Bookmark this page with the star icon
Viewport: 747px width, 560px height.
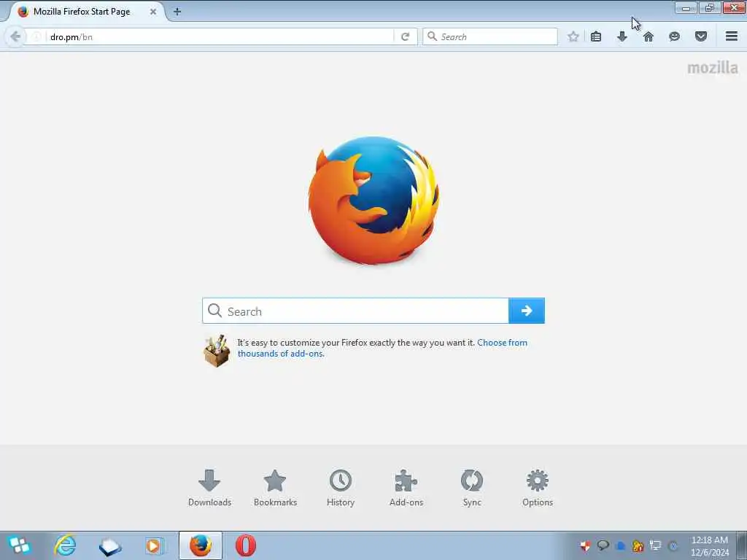click(x=573, y=36)
